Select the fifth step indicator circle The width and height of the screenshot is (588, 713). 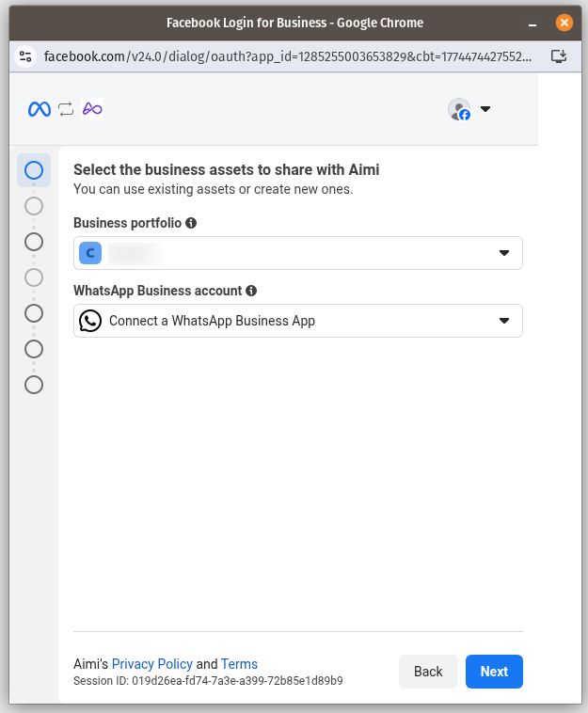pyautogui.click(x=34, y=313)
